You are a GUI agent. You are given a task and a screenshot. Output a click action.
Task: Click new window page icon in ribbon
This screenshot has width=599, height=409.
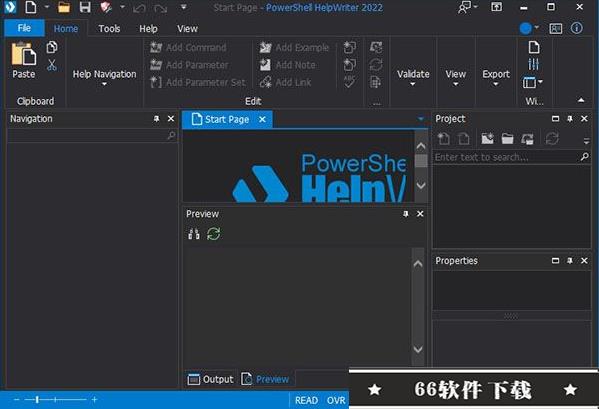point(534,47)
